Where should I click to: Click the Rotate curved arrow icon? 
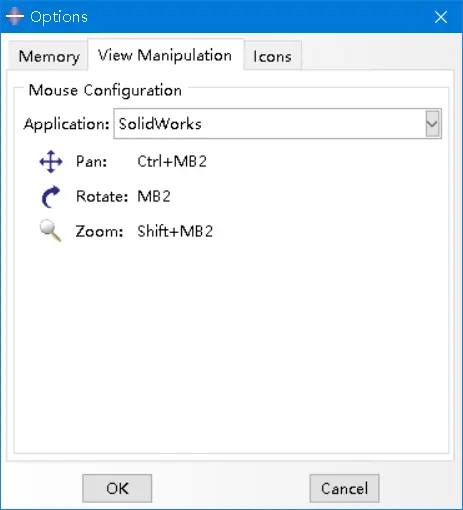pos(51,197)
